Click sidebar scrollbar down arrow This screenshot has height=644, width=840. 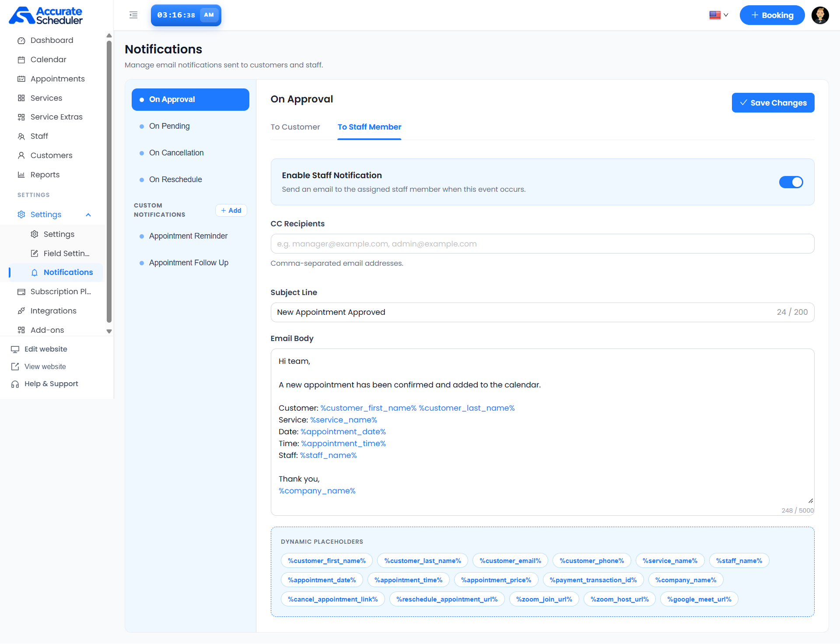tap(109, 332)
